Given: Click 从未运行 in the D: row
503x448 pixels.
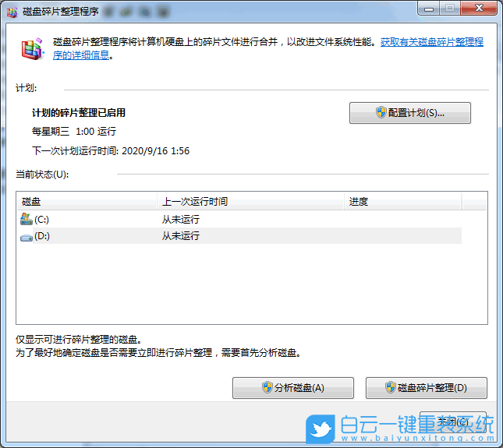Looking at the screenshot, I should click(181, 236).
